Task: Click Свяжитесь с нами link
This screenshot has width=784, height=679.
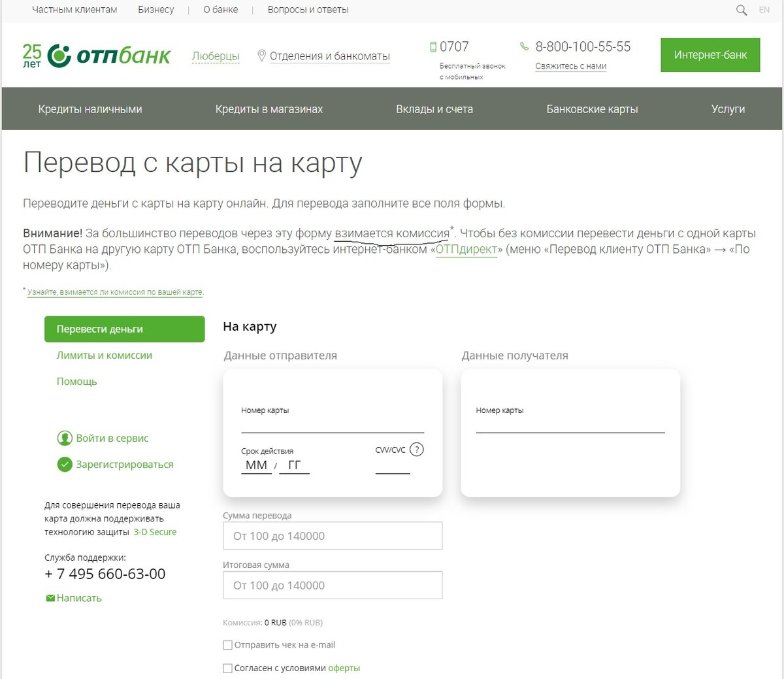Action: 571,66
